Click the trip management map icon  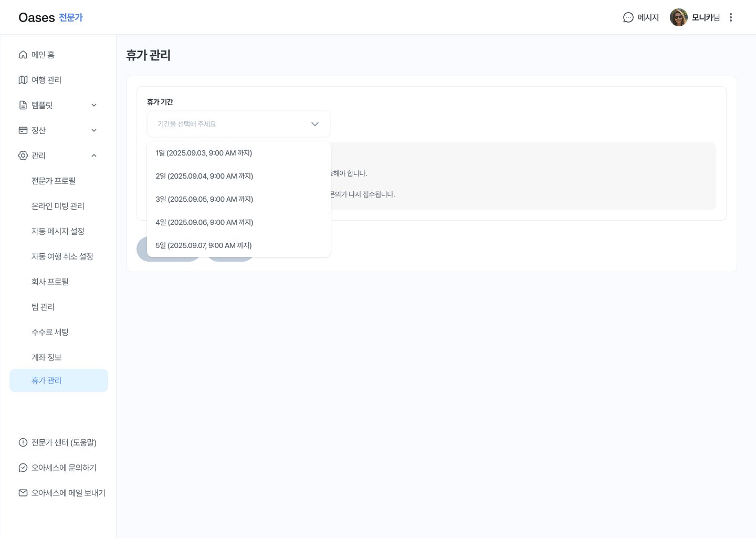(23, 80)
